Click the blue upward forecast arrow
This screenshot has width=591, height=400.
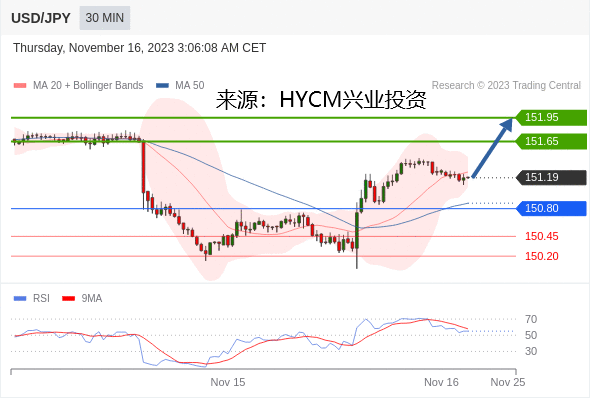point(493,147)
